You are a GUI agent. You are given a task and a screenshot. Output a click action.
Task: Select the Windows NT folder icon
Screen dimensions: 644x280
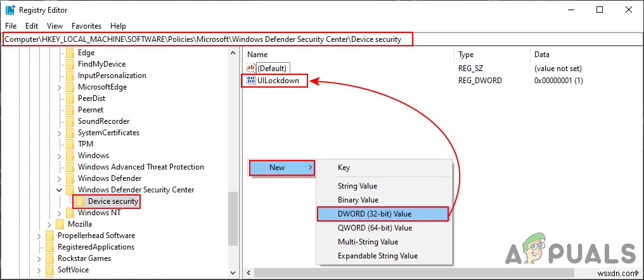tap(70, 213)
